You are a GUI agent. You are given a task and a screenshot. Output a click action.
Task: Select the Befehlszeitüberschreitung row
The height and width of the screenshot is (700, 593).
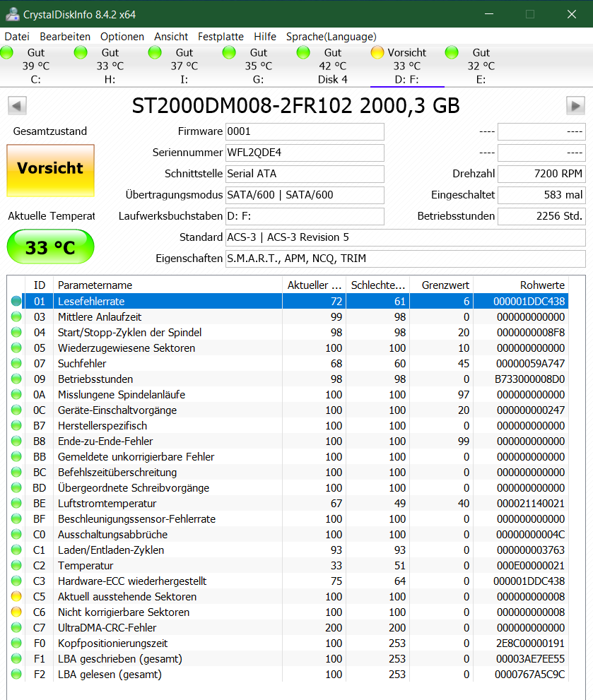pos(288,473)
